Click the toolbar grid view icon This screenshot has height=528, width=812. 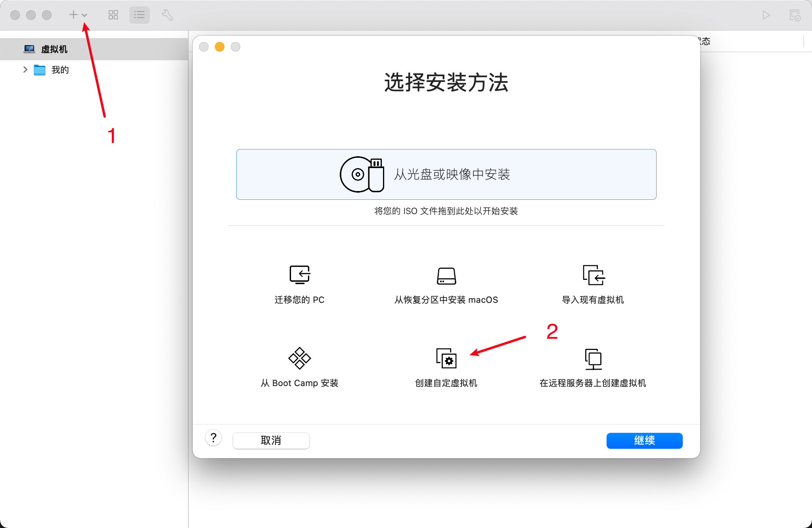113,15
